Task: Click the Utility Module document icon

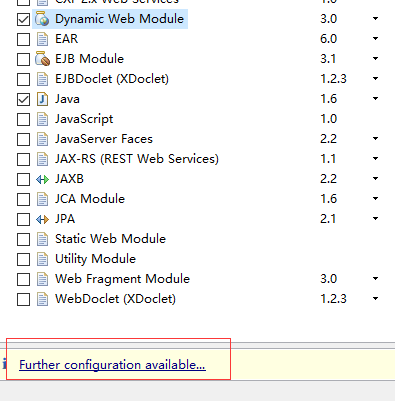Action: point(42,259)
